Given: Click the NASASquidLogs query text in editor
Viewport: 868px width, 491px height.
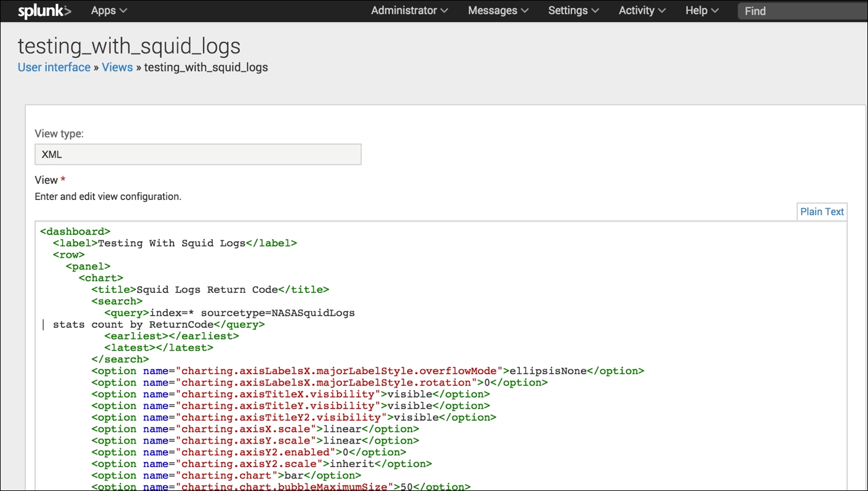Looking at the screenshot, I should point(313,313).
